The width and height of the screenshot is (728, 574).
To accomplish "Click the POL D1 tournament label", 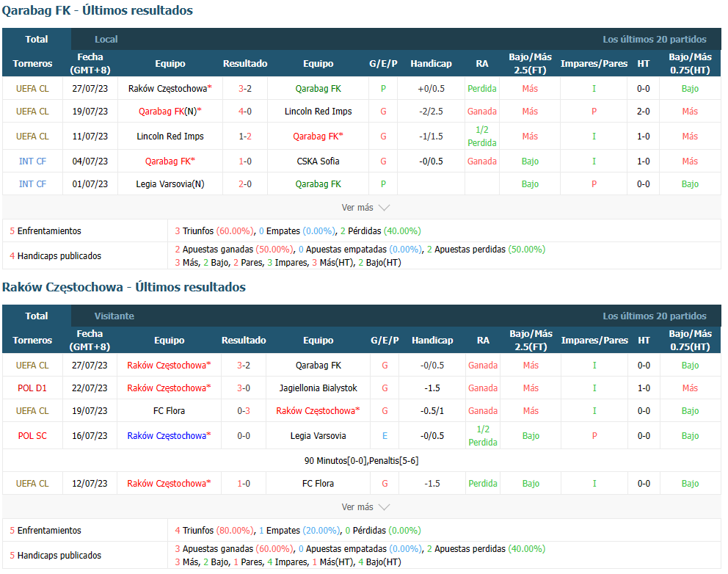I will (x=32, y=388).
